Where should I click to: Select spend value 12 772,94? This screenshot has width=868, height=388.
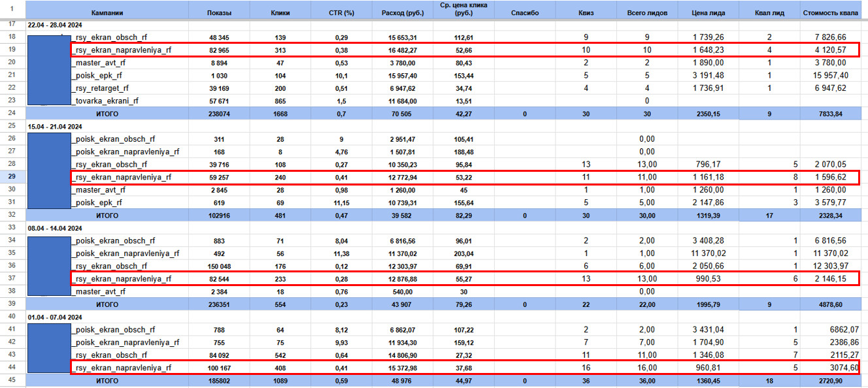coord(402,177)
